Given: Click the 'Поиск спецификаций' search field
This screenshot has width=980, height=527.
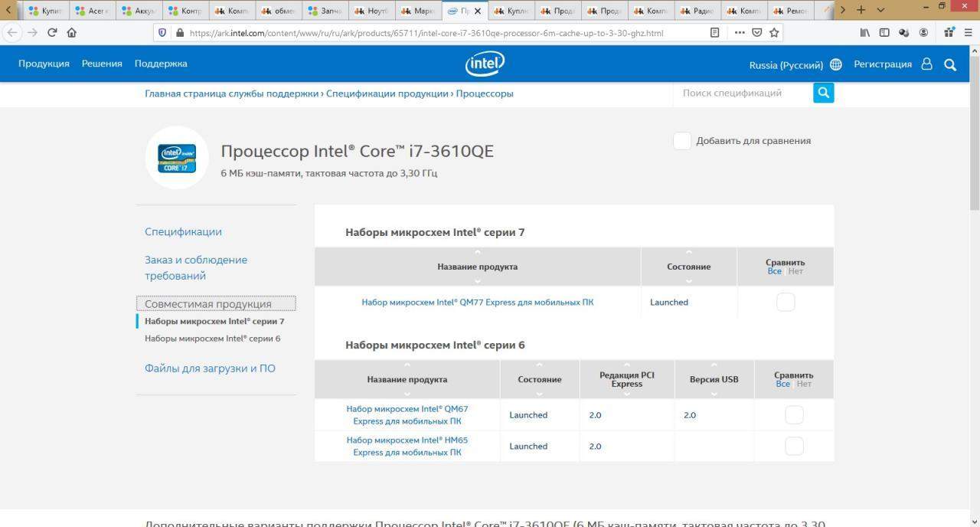Looking at the screenshot, I should tap(743, 93).
